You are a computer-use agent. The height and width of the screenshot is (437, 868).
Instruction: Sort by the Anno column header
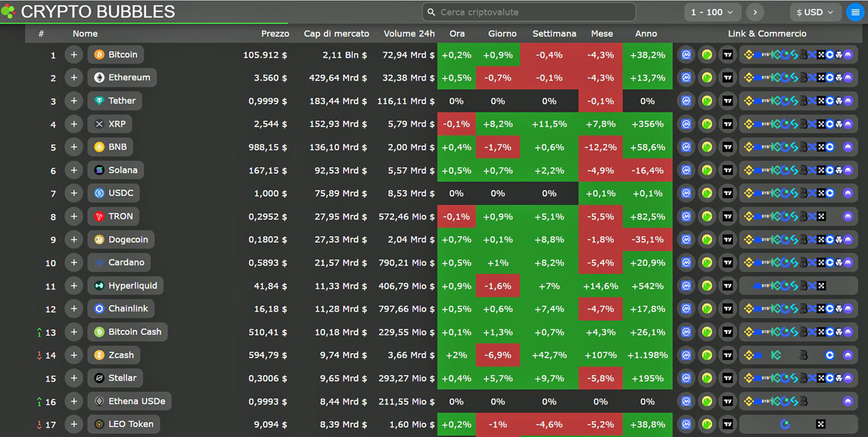tap(647, 33)
